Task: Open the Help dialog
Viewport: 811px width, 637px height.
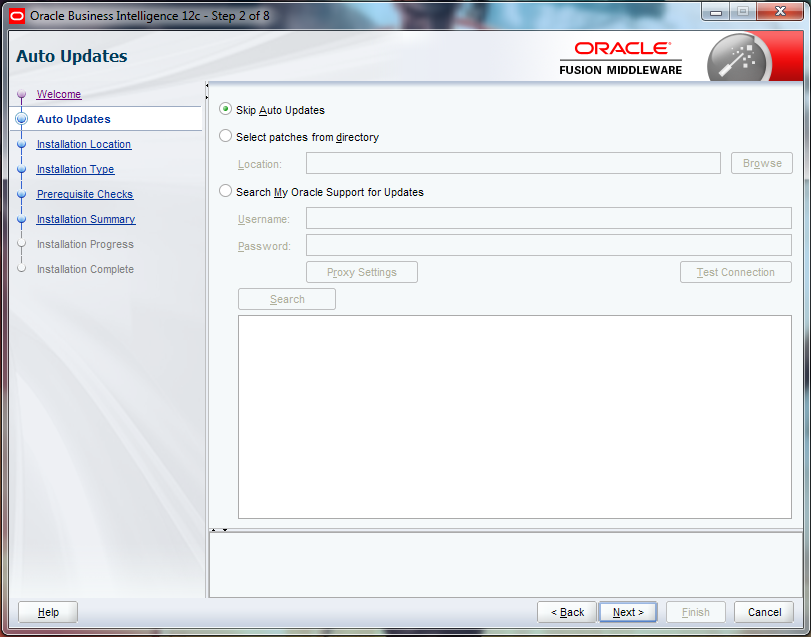Action: point(48,612)
